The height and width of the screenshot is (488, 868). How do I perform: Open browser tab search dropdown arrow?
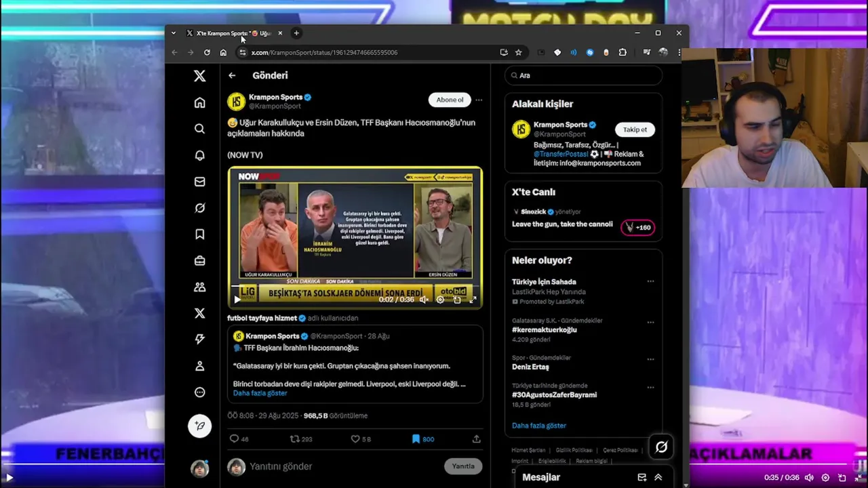(x=174, y=33)
